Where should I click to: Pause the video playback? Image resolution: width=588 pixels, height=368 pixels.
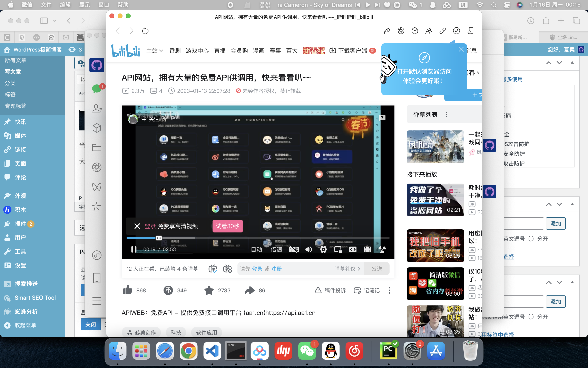pyautogui.click(x=134, y=249)
